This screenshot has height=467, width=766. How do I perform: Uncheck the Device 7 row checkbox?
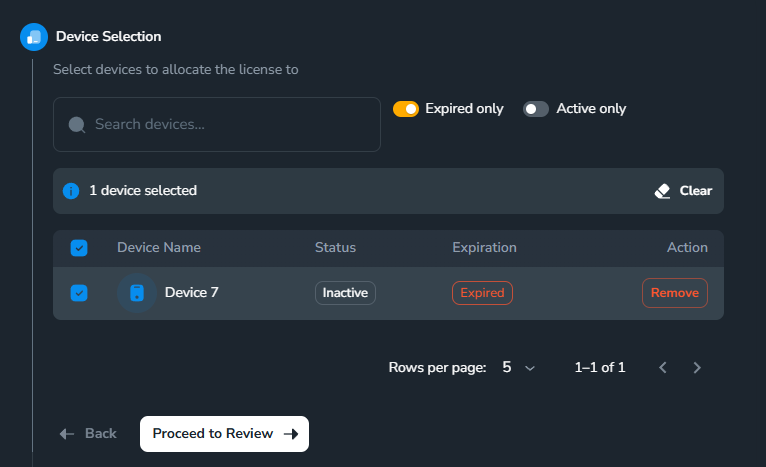79,293
